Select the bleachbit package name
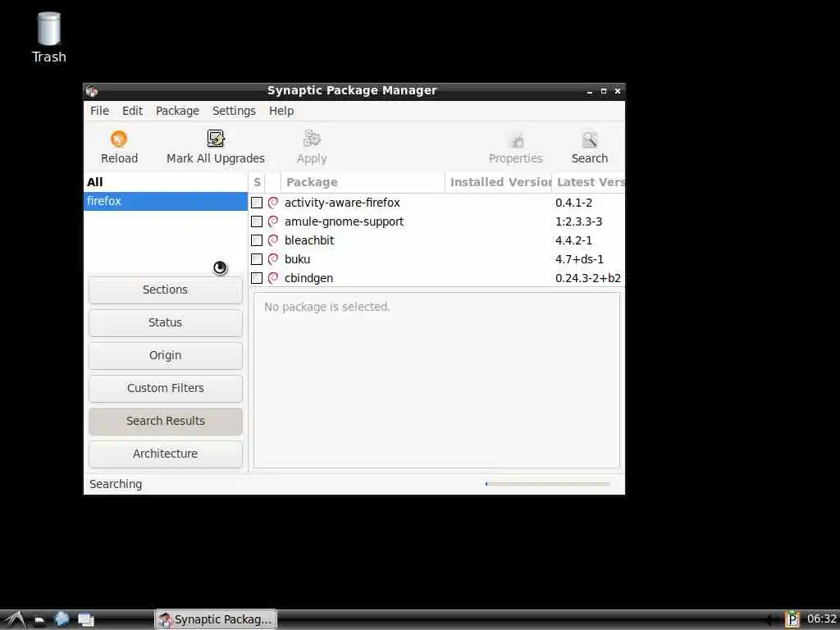 pyautogui.click(x=309, y=240)
